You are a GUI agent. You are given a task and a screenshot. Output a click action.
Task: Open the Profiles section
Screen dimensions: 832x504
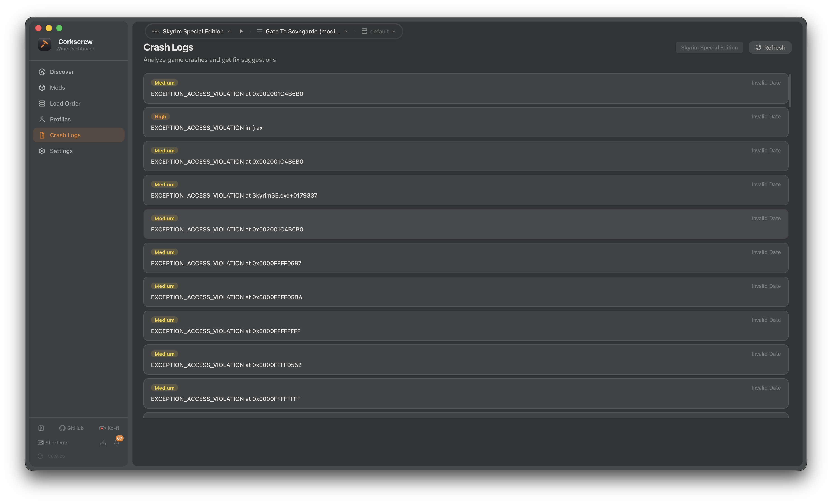coord(60,119)
